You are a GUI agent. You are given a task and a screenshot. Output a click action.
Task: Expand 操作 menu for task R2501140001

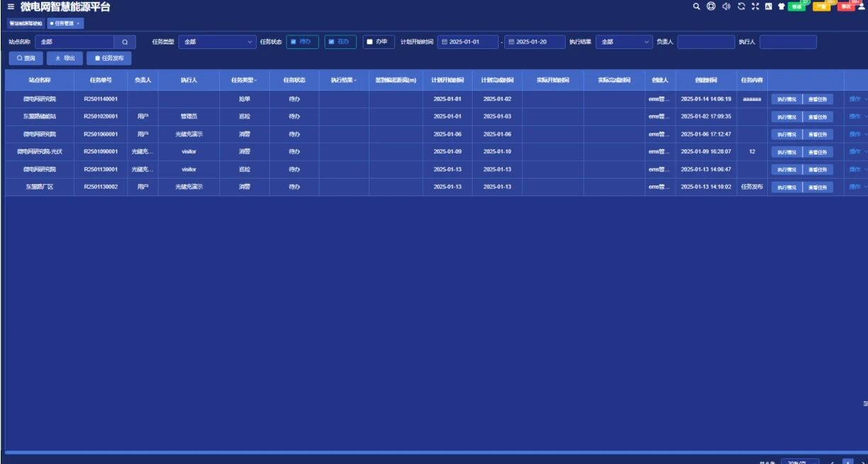[x=856, y=99]
